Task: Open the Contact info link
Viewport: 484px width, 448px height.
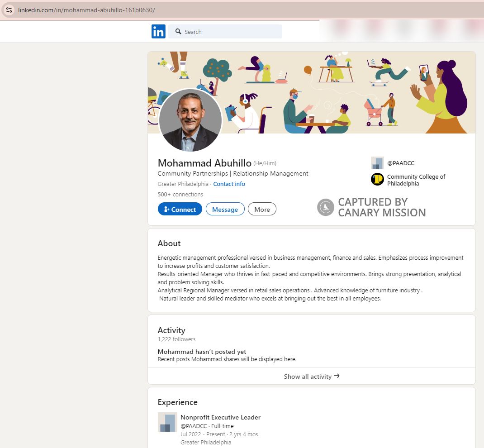Action: click(x=229, y=184)
